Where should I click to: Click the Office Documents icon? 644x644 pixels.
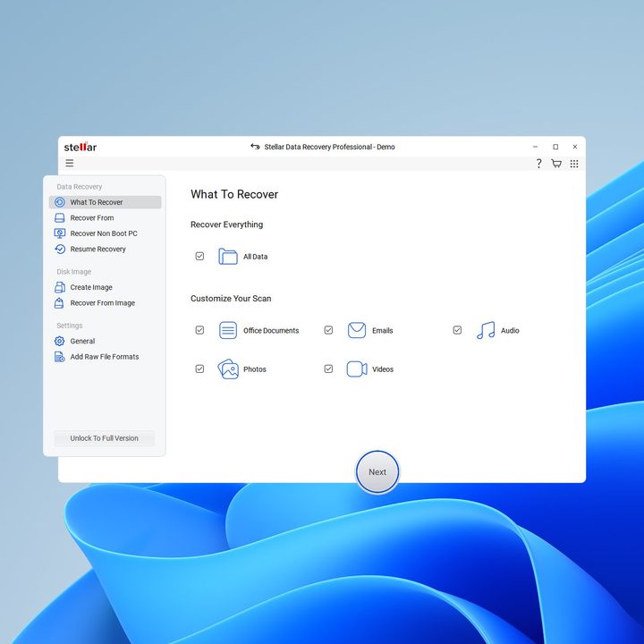coord(227,330)
